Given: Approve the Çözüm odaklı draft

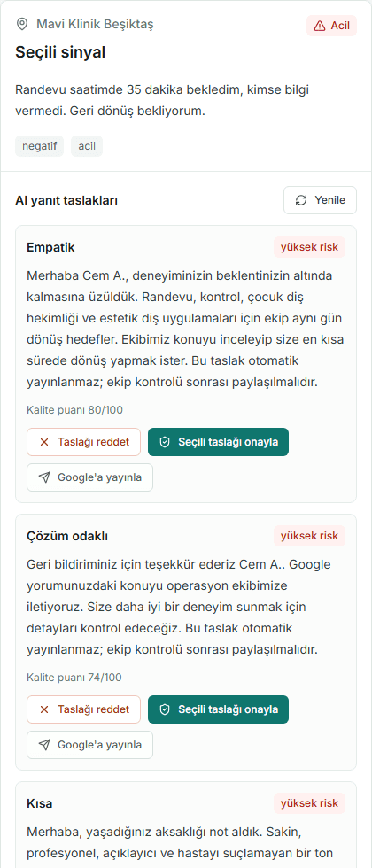Looking at the screenshot, I should (218, 709).
